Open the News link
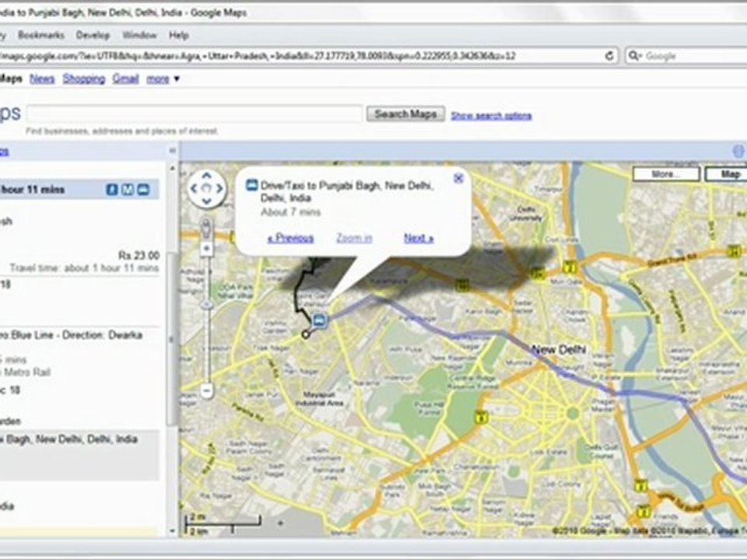Viewport: 747px width, 560px height. (x=42, y=79)
